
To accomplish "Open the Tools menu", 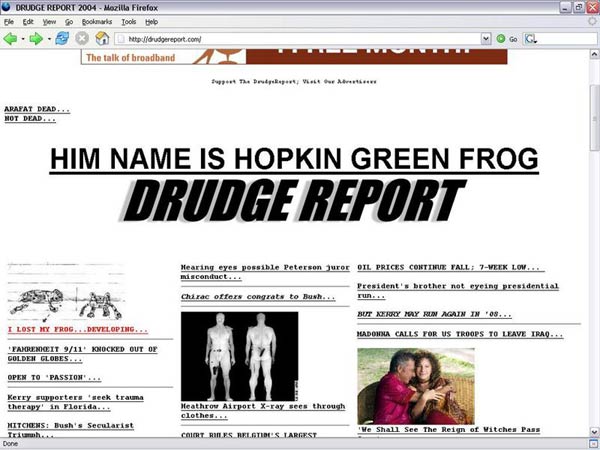I will point(129,22).
